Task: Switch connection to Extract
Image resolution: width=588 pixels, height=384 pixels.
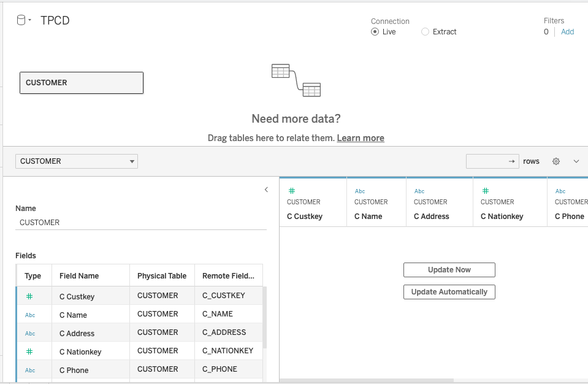Action: click(424, 31)
